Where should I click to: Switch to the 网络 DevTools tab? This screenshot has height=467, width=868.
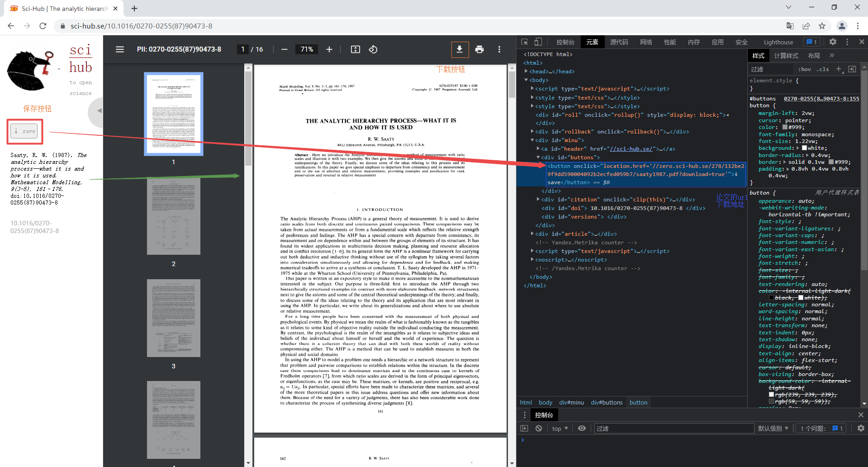click(646, 42)
